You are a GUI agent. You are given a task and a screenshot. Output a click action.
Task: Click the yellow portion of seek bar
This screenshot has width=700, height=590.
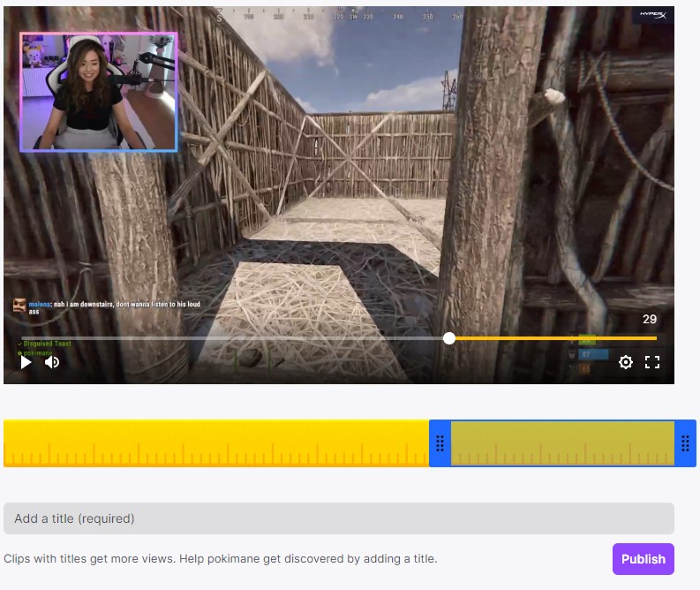(556, 338)
